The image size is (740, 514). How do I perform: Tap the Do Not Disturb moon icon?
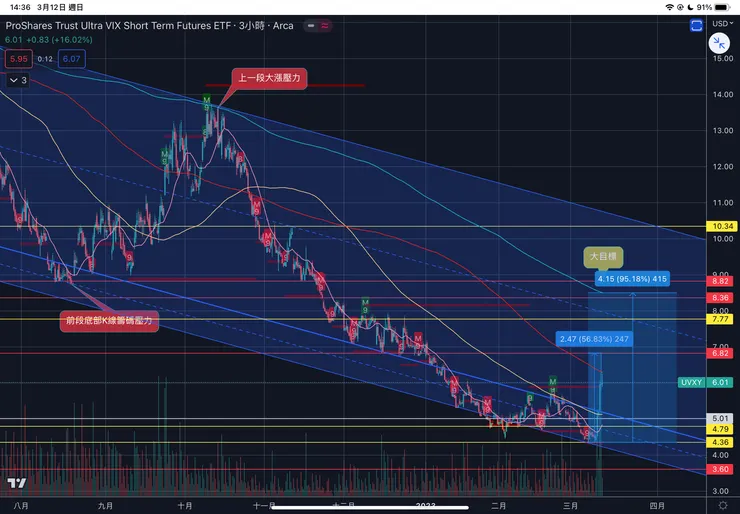690,7
